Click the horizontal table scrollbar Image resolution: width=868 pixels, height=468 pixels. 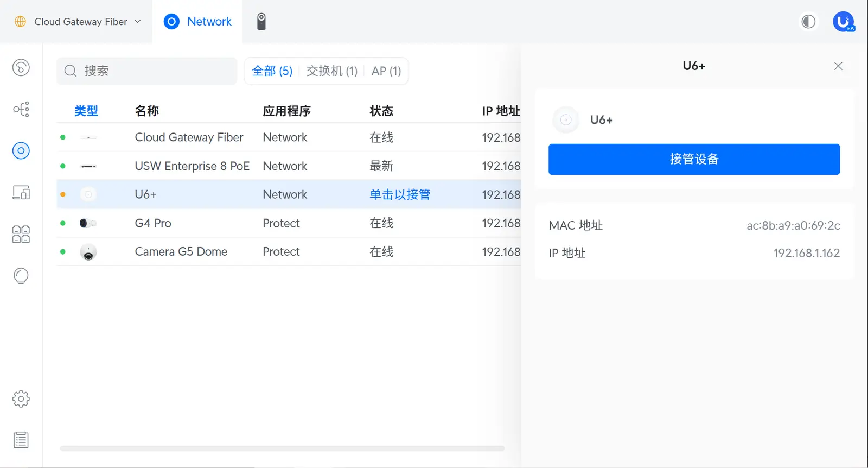point(282,448)
